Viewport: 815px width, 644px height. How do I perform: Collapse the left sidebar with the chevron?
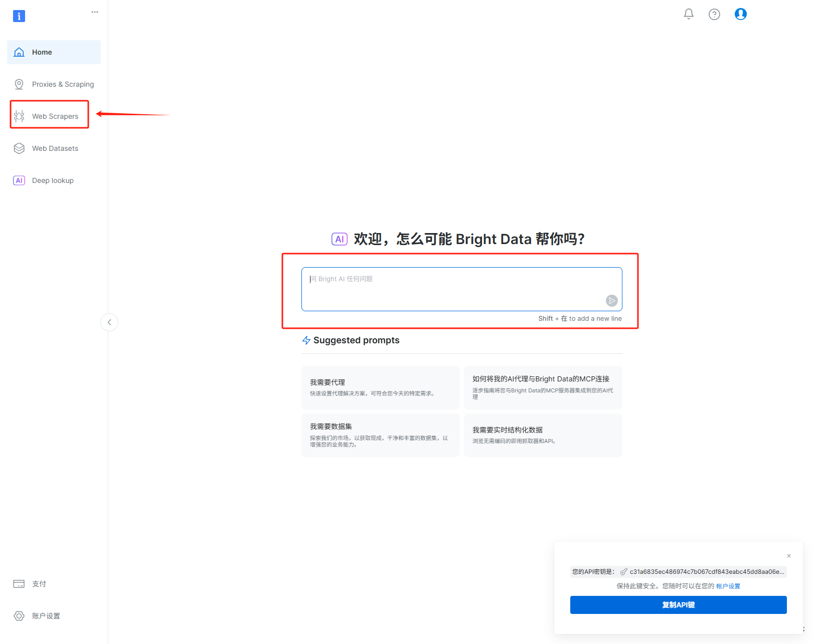[109, 322]
